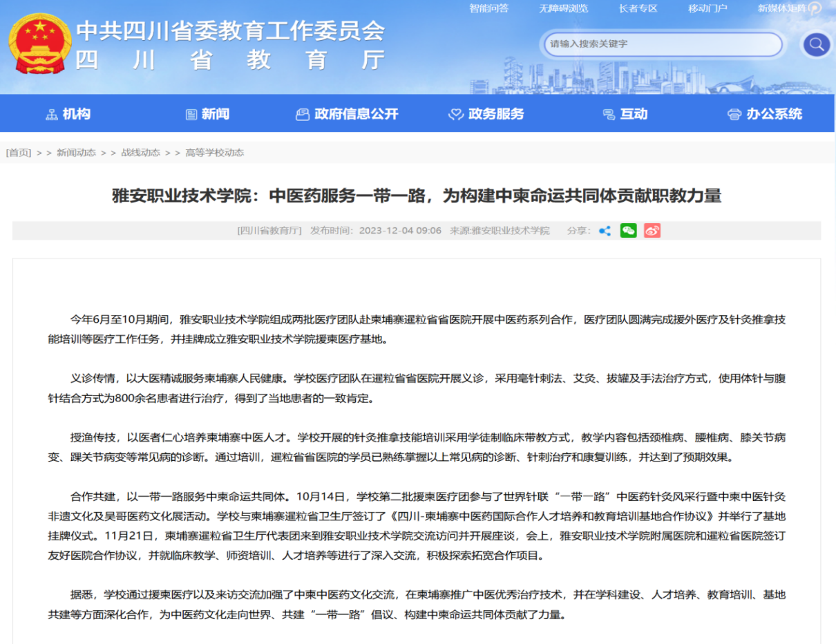The width and height of the screenshot is (836, 644).
Task: Share the article via Weibo icon
Action: 652,231
